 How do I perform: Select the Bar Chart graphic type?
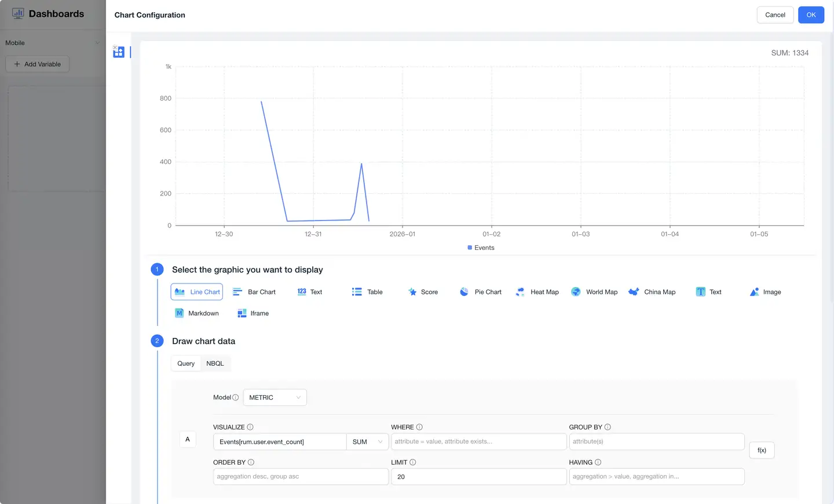(x=254, y=292)
